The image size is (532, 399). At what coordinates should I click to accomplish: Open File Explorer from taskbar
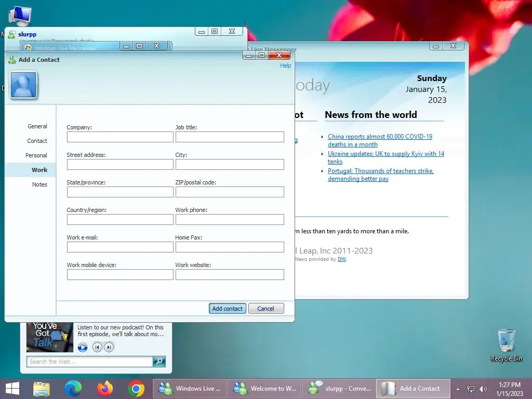tap(42, 389)
